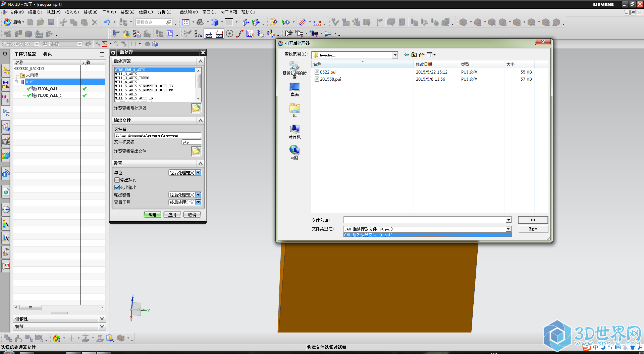Open the 帮助 menu
This screenshot has width=644, height=354.
248,12
